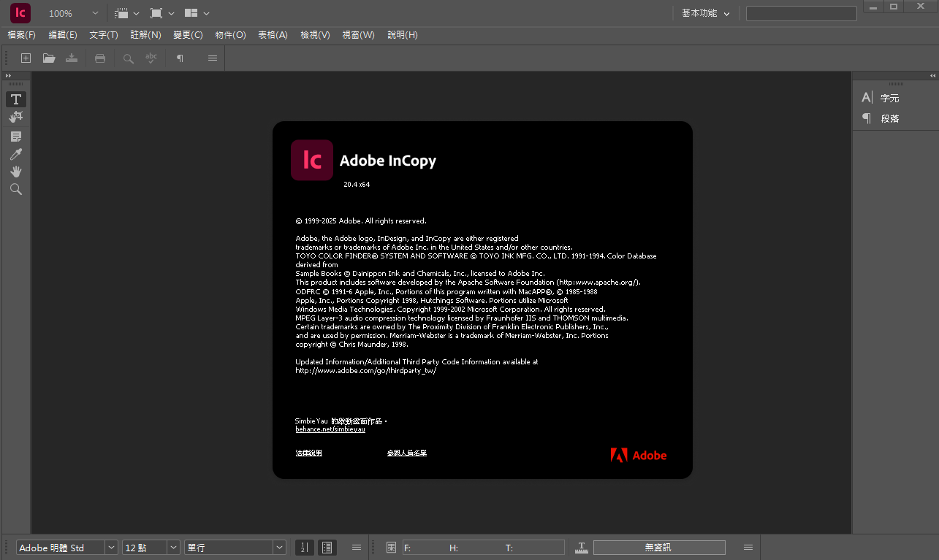Minimize the InCopy window
The height and width of the screenshot is (560, 939).
pos(873,6)
